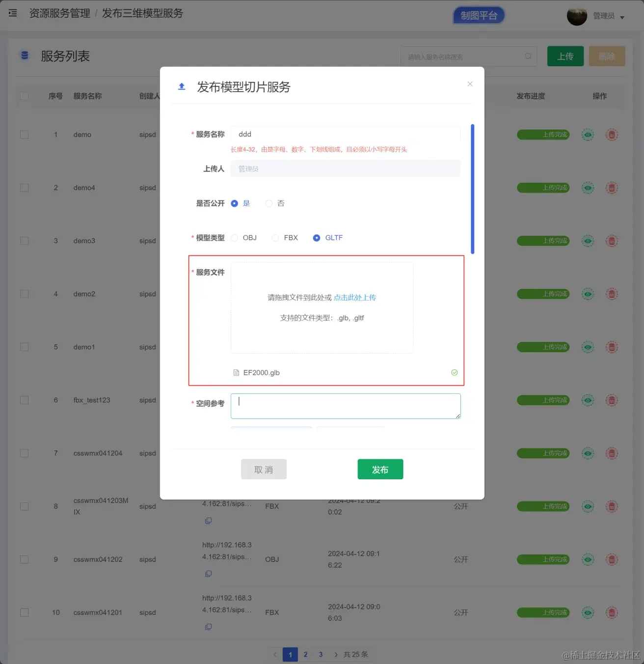View the demo service with eye icon
The width and height of the screenshot is (644, 664).
[x=588, y=135]
